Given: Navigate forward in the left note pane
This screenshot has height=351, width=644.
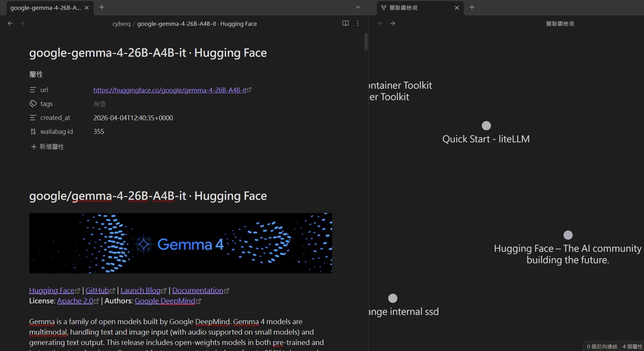Looking at the screenshot, I should click(x=23, y=24).
